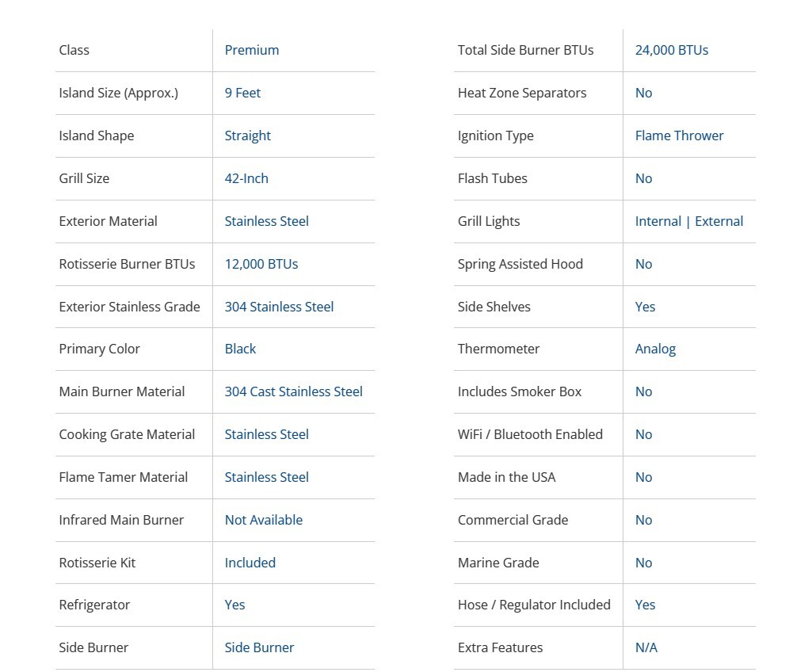Open the 9 Feet island size link
This screenshot has width=812, height=672.
coord(242,93)
